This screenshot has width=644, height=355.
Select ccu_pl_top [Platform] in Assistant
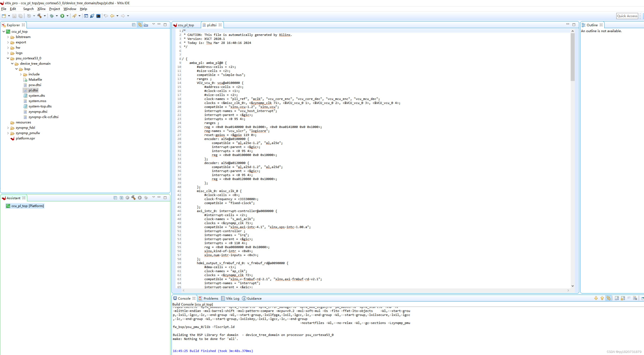(x=27, y=206)
